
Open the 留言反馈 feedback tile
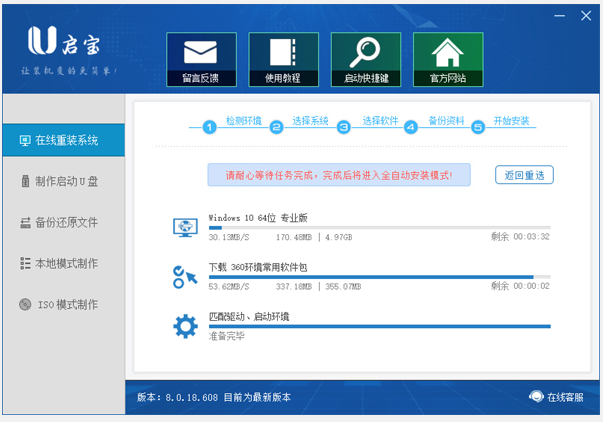coord(201,60)
